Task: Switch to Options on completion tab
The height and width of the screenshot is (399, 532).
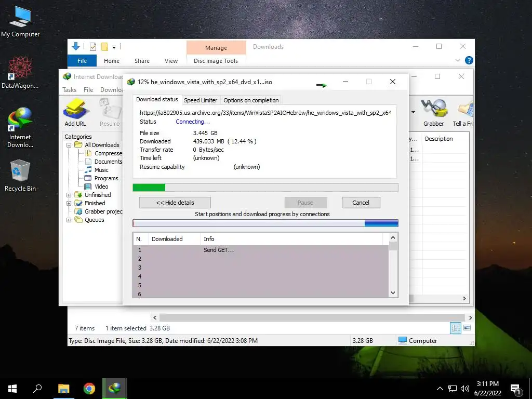Action: (251, 100)
